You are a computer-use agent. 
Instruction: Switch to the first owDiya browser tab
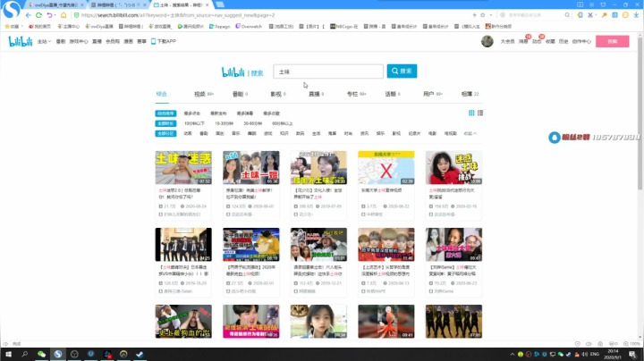click(x=55, y=5)
